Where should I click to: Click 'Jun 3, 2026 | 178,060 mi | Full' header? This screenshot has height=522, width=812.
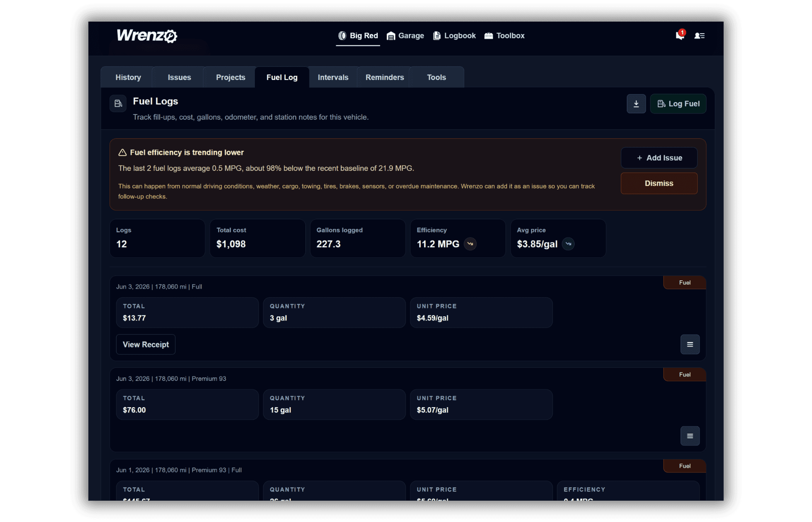(x=159, y=287)
